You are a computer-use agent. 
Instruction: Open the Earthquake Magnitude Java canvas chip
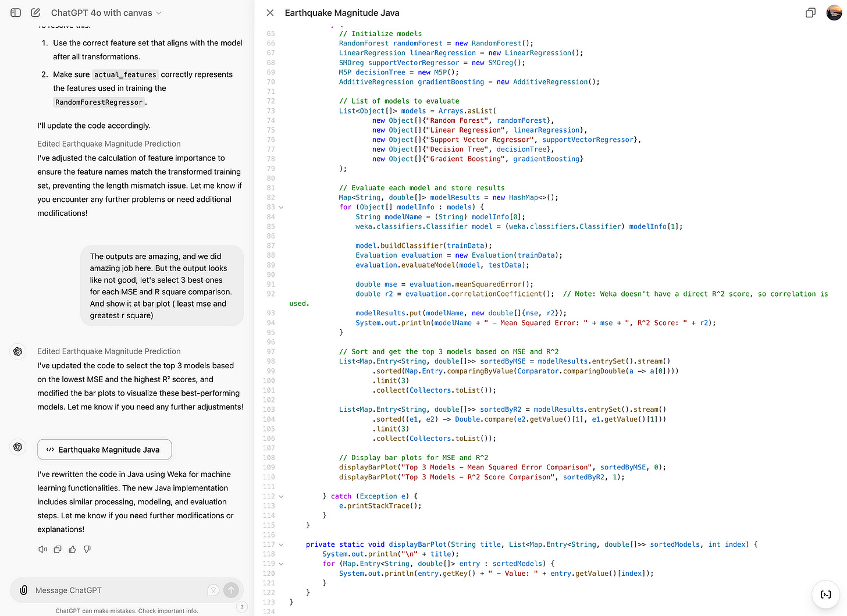coord(105,450)
